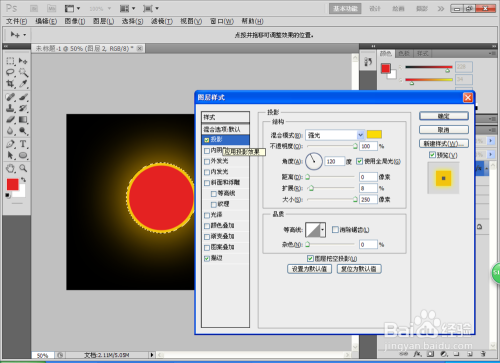The height and width of the screenshot is (363, 500).
Task: Select the Rectangular Marquee tool
Action: pos(10,61)
